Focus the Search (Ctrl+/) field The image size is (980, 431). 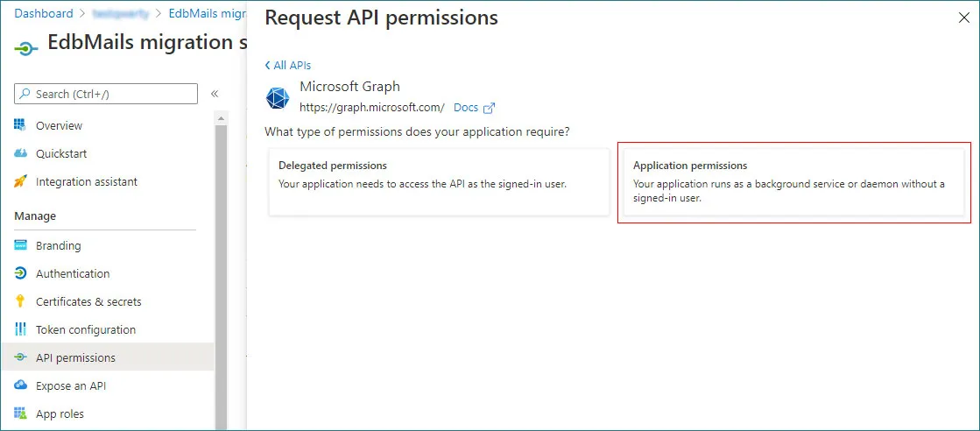point(106,94)
